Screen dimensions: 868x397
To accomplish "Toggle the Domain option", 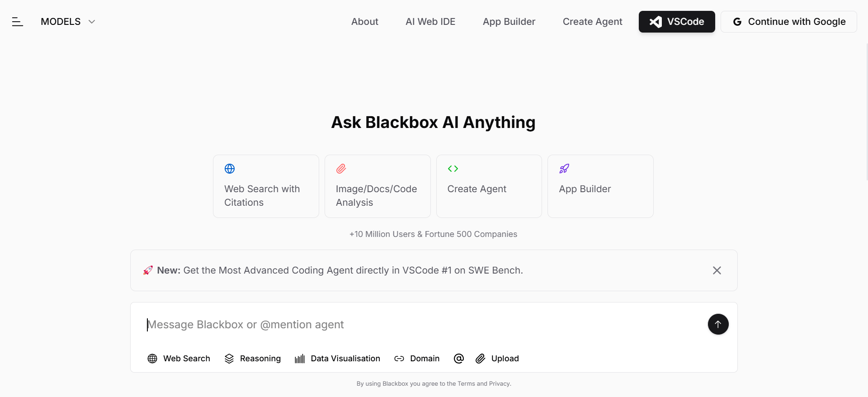I will point(417,359).
